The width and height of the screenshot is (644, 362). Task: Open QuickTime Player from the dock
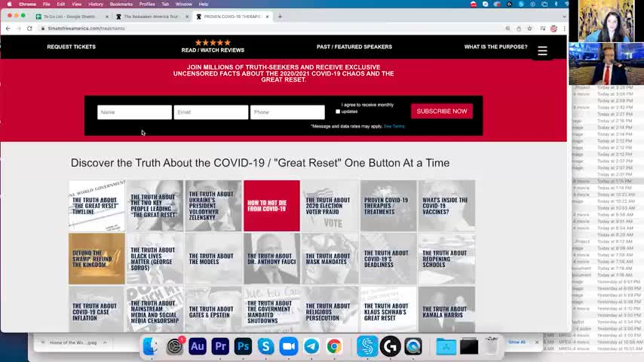(x=413, y=346)
